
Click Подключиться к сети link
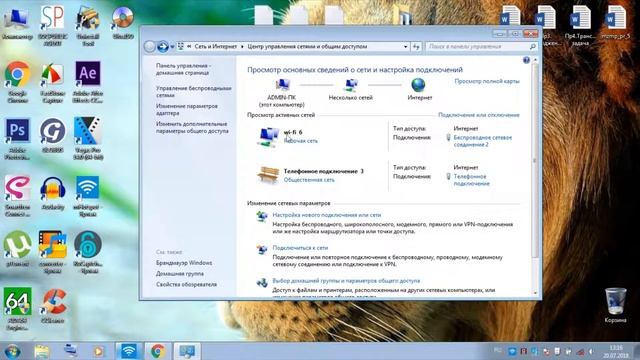pyautogui.click(x=300, y=248)
